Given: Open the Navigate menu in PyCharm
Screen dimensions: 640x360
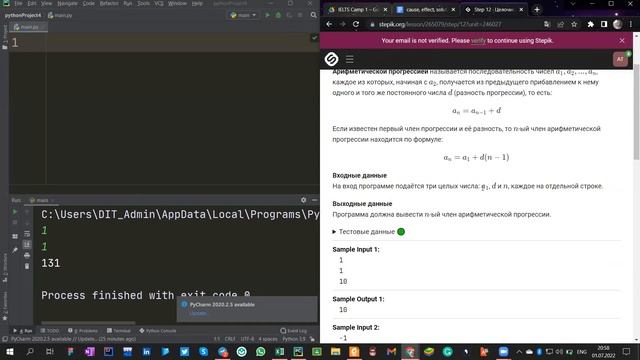Looking at the screenshot, I should 67,3.
